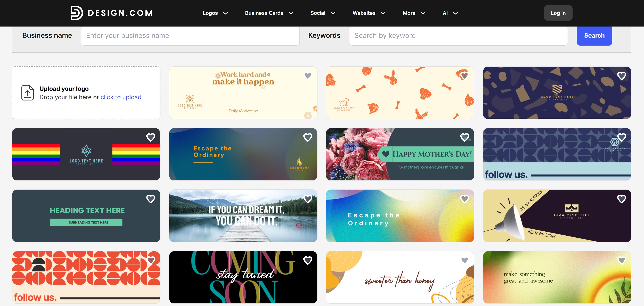
Task: Click the upload file icon
Action: point(28,93)
